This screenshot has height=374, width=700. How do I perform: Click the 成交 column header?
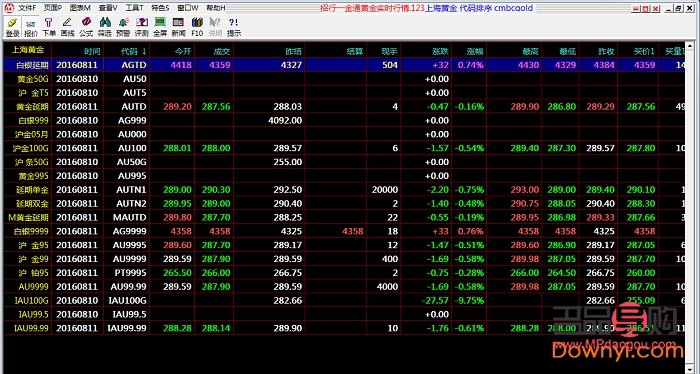pos(221,51)
